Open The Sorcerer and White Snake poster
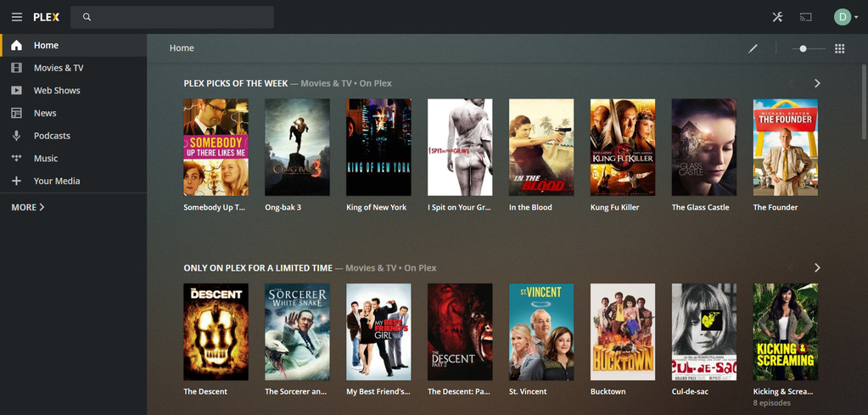Image resolution: width=868 pixels, height=415 pixels. tap(297, 332)
